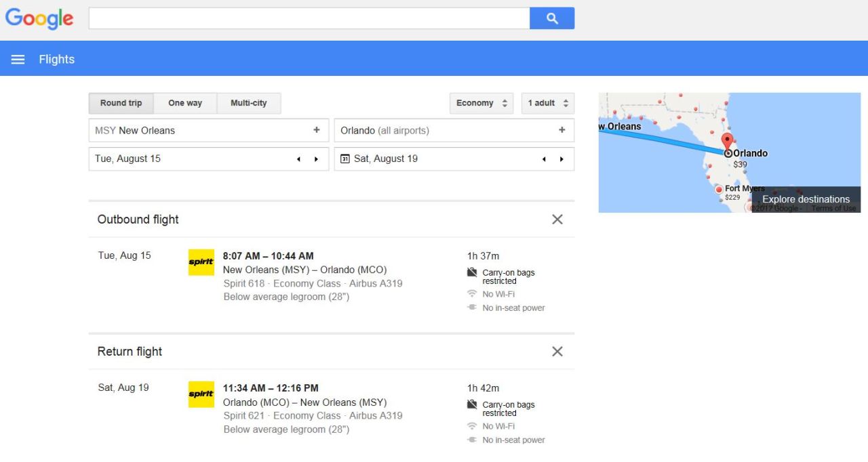This screenshot has width=868, height=462.
Task: Open the return date calendar icon
Action: click(x=345, y=159)
